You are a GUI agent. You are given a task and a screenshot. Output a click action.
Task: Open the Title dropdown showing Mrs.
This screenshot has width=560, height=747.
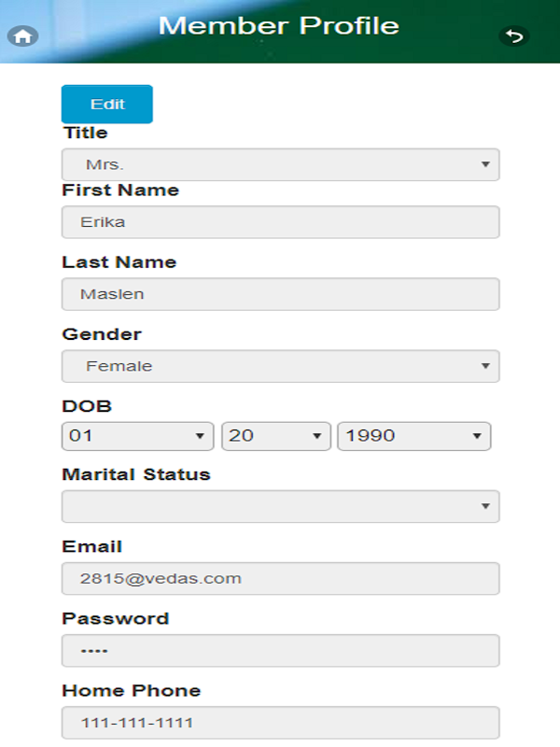(x=280, y=164)
